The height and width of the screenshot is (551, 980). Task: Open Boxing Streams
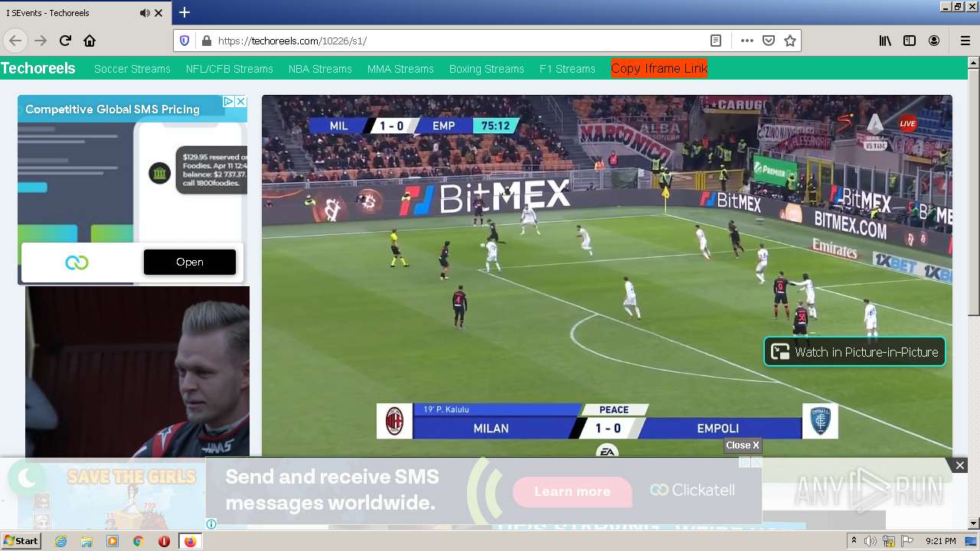coord(487,69)
